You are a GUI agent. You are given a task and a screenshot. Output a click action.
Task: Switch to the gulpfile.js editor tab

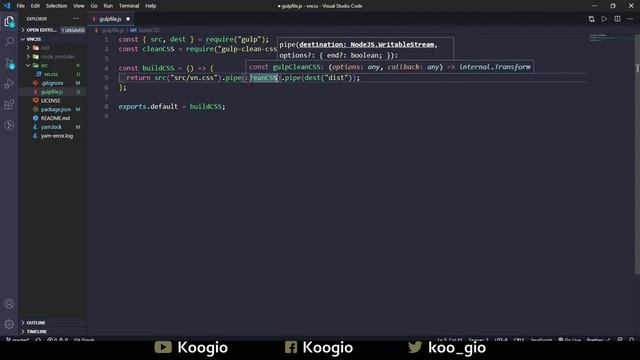point(110,19)
